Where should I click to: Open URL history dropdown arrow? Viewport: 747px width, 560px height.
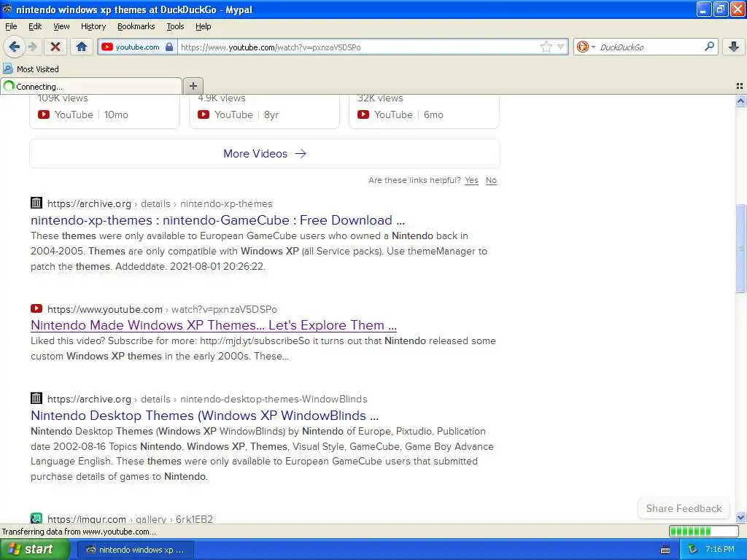561,47
